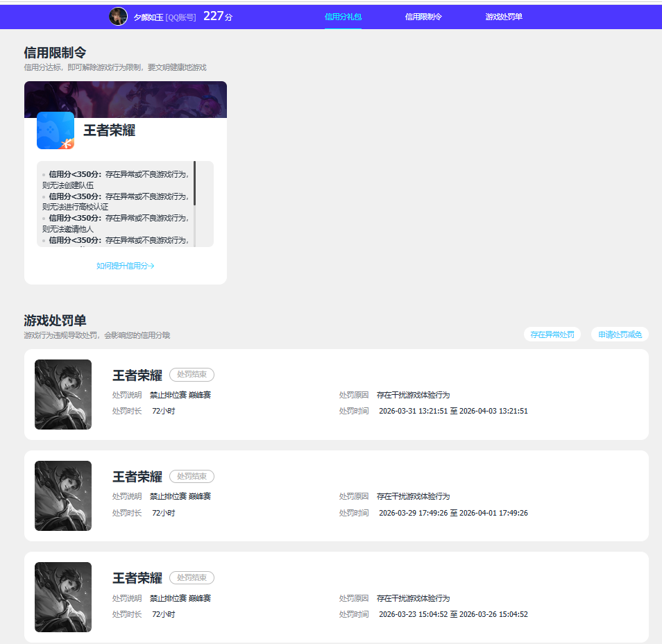Click the 处罚结束 badge on the third record
The image size is (662, 644).
(191, 577)
